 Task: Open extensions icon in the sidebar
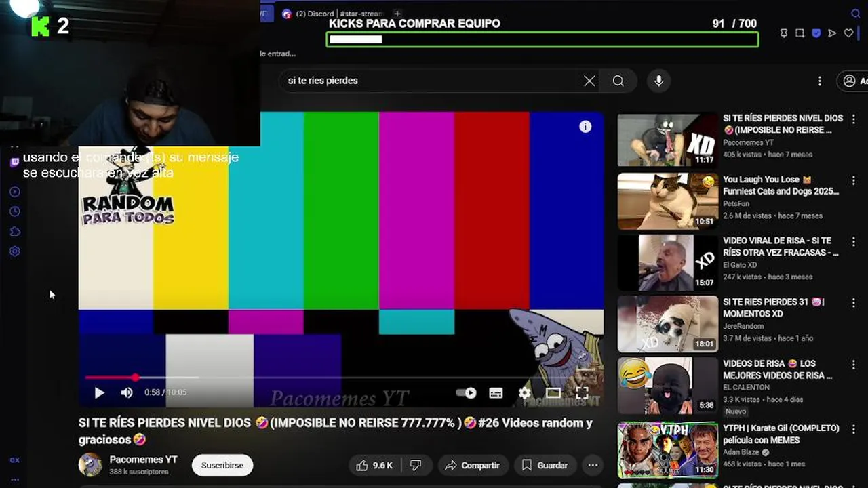click(x=15, y=232)
